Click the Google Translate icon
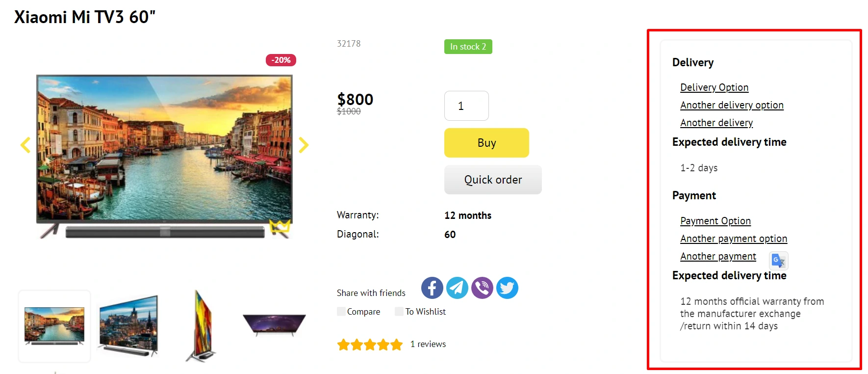The image size is (868, 374). pos(778,260)
